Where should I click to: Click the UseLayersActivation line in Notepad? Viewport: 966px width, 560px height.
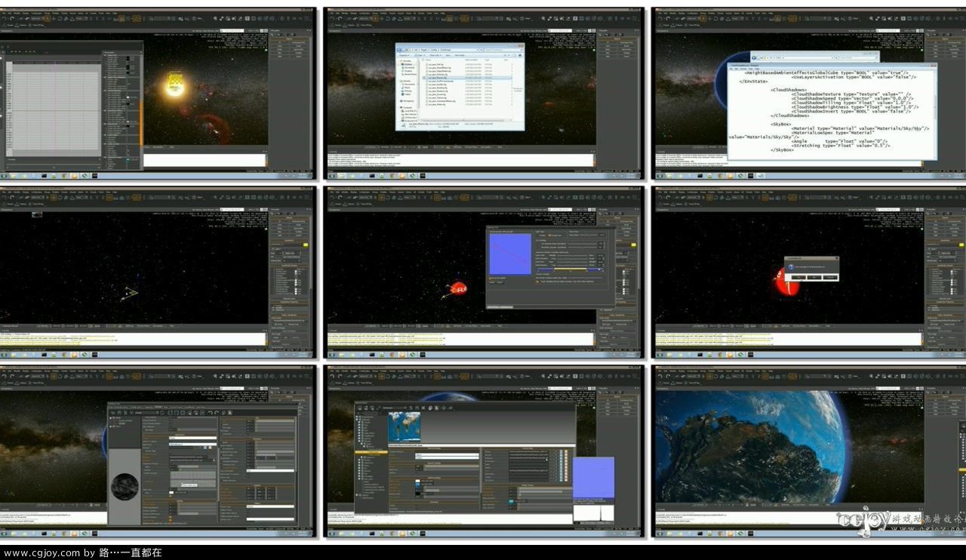coord(854,77)
